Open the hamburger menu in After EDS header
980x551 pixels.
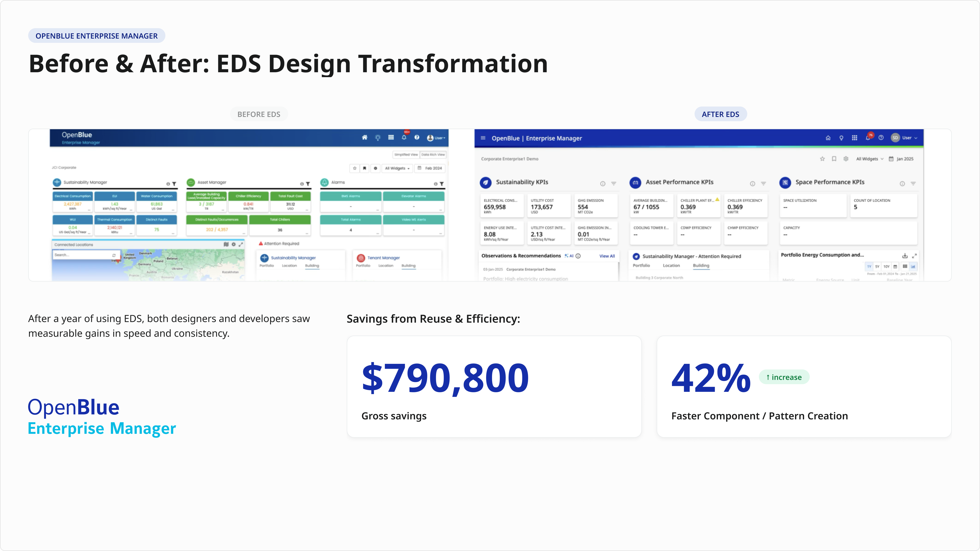click(483, 138)
